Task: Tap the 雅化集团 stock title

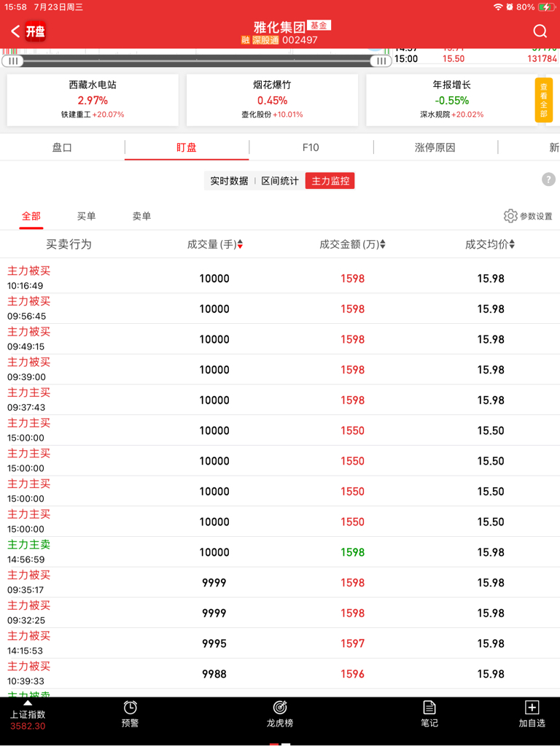Action: click(279, 27)
